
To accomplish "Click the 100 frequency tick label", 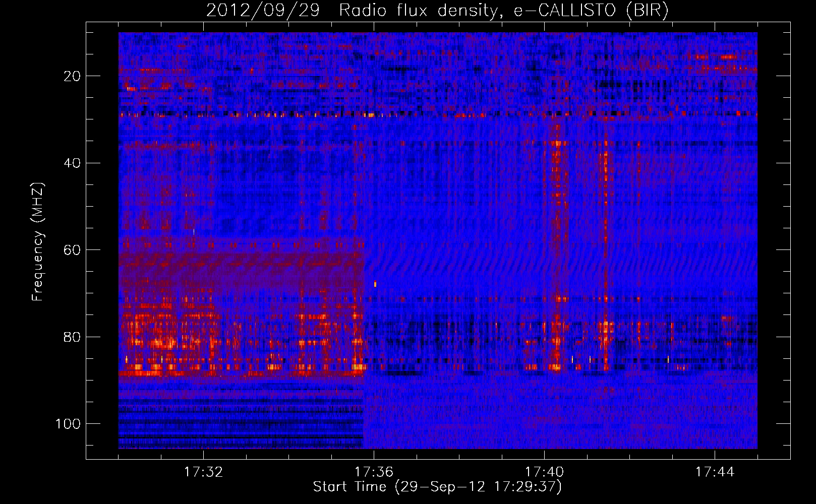I will pos(68,424).
